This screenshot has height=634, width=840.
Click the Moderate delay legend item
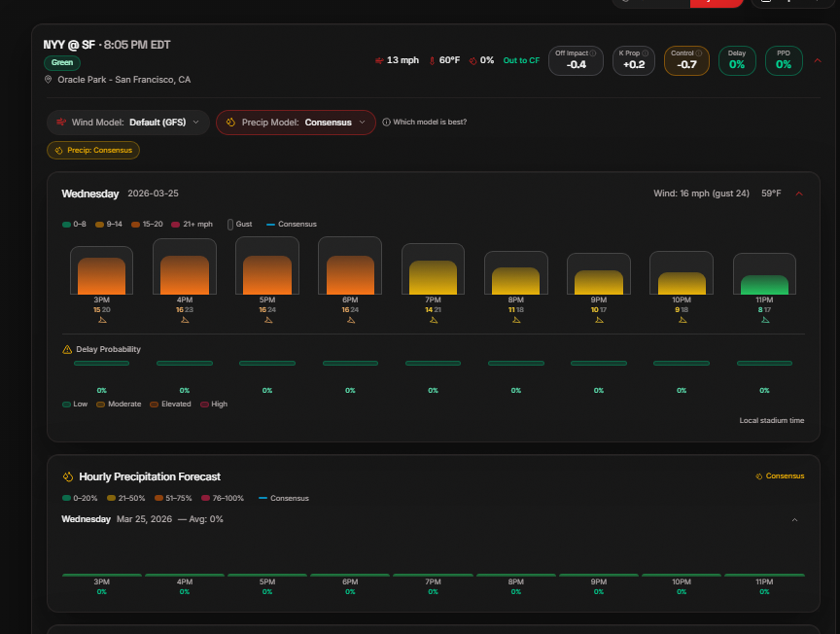(x=119, y=405)
